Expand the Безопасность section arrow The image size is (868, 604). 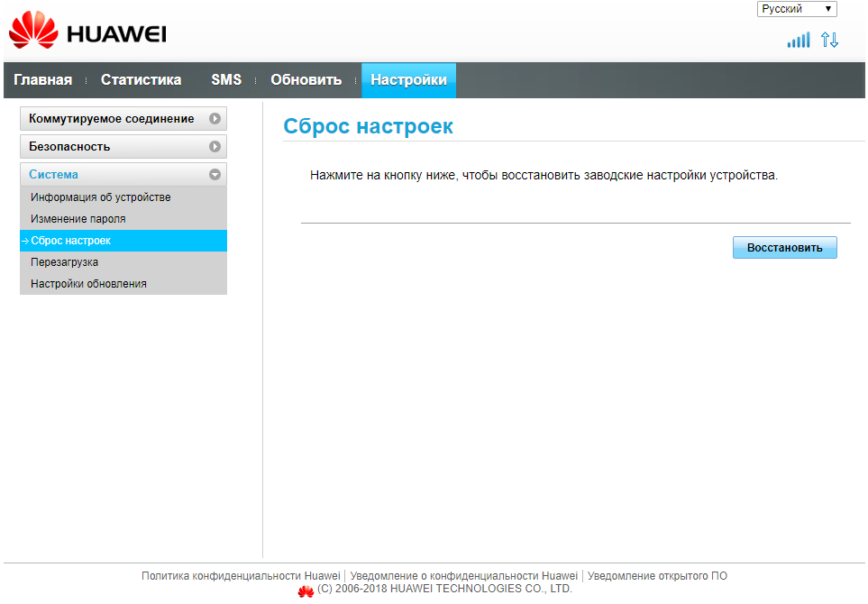[215, 146]
